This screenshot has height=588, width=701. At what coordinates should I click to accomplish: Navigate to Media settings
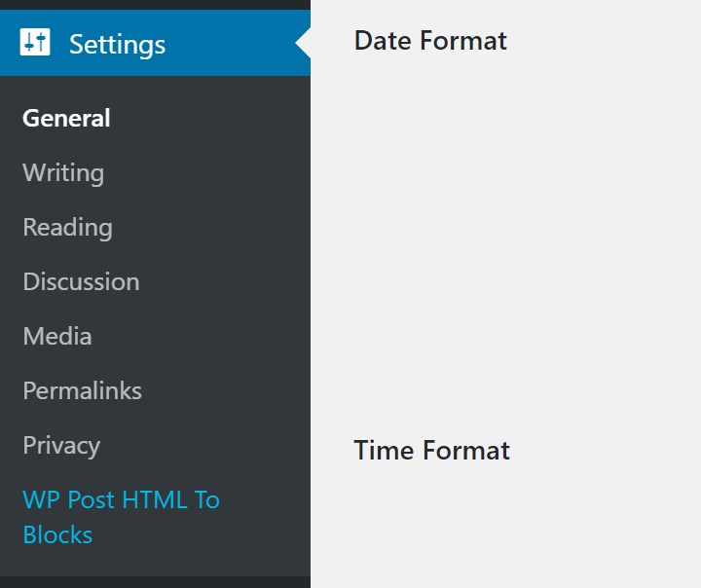[x=57, y=336]
